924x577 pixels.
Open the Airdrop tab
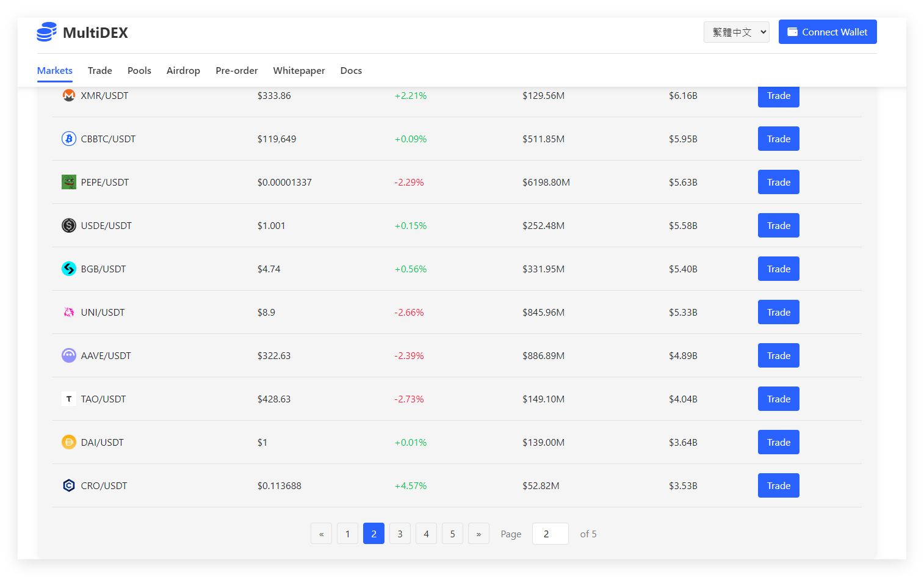pos(183,71)
